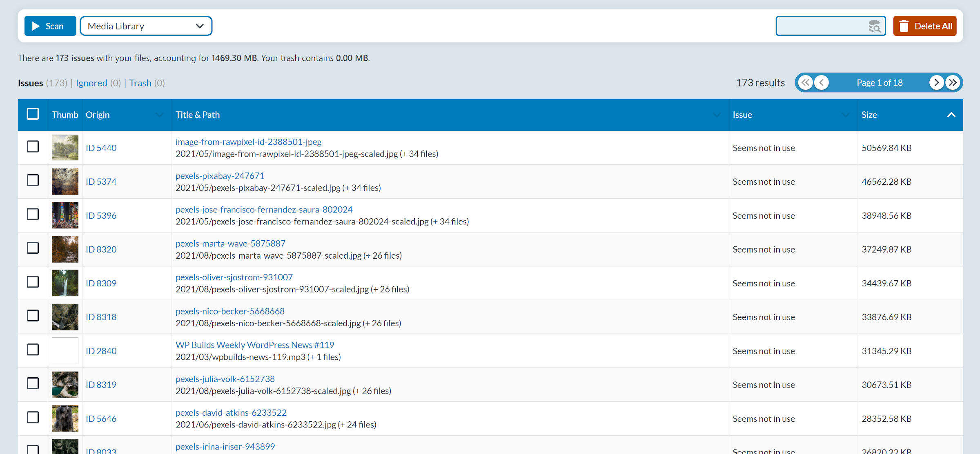This screenshot has height=454, width=980.
Task: Sort by the Origin column chevron
Action: tap(159, 115)
